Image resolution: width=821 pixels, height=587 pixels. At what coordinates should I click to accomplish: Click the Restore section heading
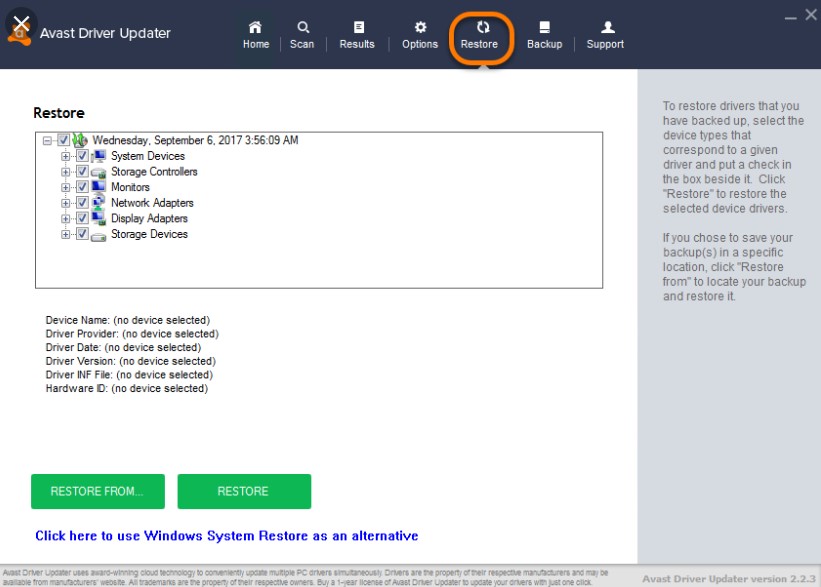[59, 113]
